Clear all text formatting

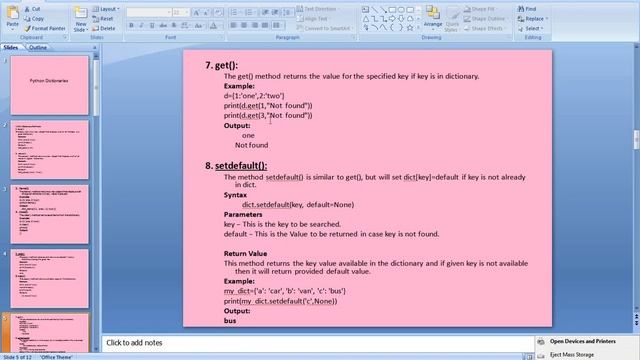(x=218, y=13)
